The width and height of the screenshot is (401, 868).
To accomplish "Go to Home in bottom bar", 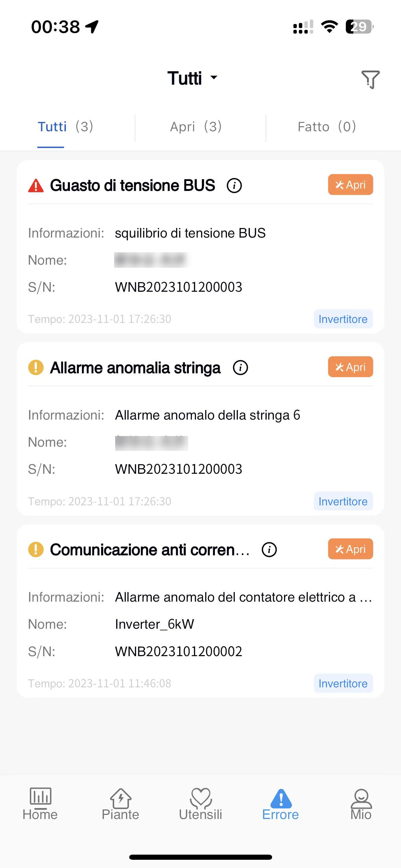I will click(40, 804).
